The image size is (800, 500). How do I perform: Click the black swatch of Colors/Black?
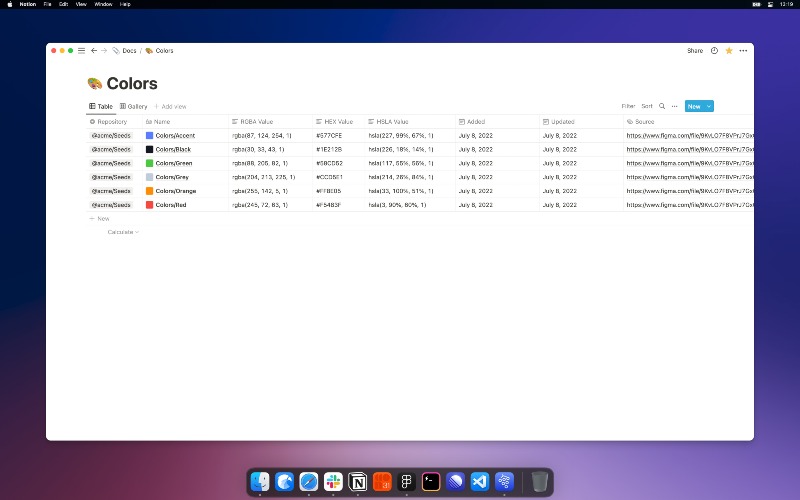click(x=149, y=149)
